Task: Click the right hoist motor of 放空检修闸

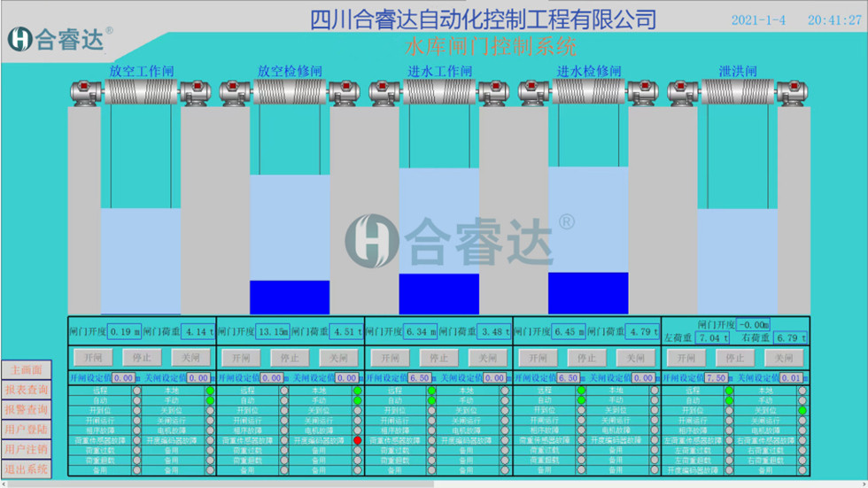Action: click(x=345, y=92)
